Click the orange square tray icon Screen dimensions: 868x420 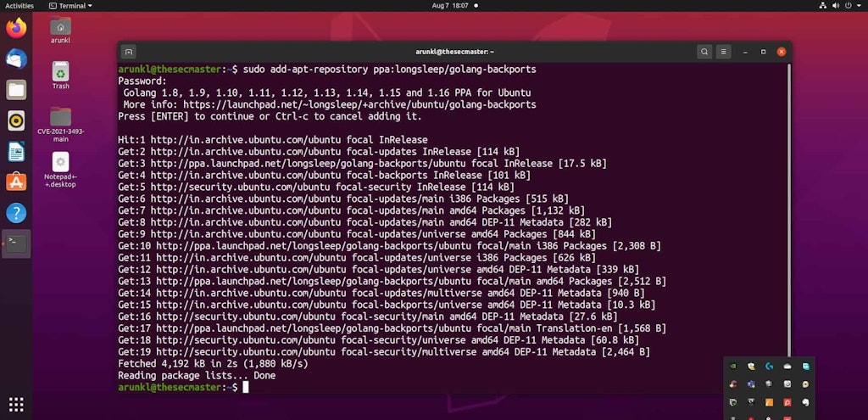tap(769, 402)
